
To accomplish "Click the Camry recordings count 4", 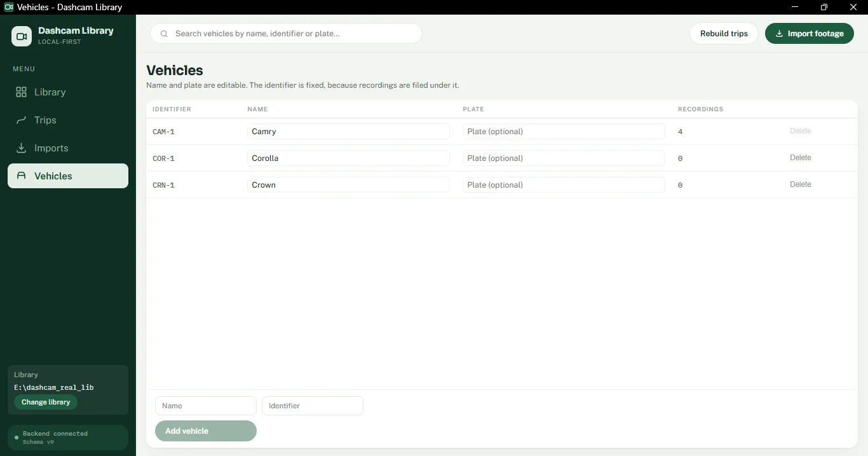I will 681,132.
